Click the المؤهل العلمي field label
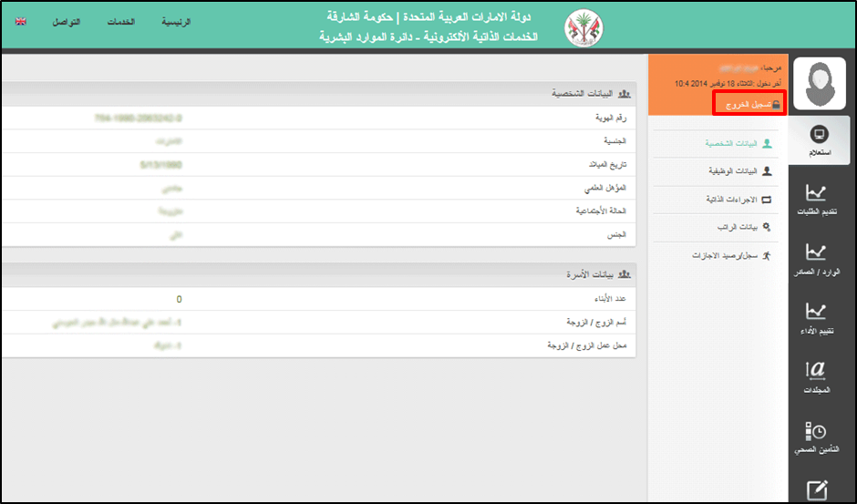Image resolution: width=857 pixels, height=504 pixels. click(x=605, y=188)
